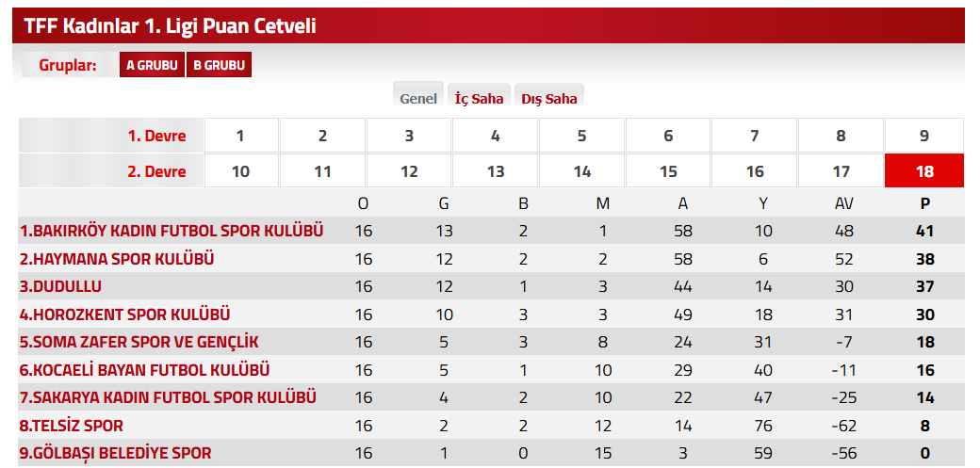Go to the Dudullu team page
Screen dimensions: 980x468
point(60,286)
